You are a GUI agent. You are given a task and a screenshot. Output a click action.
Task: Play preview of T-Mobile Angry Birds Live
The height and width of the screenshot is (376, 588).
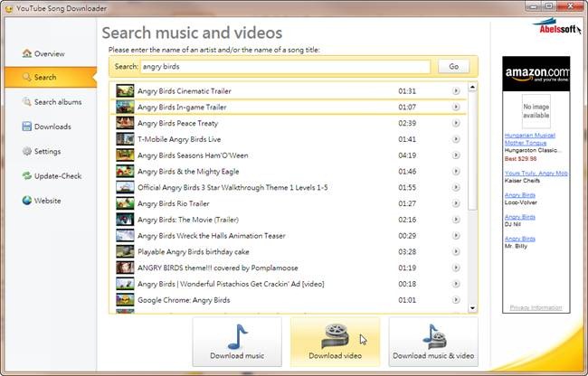coord(456,139)
